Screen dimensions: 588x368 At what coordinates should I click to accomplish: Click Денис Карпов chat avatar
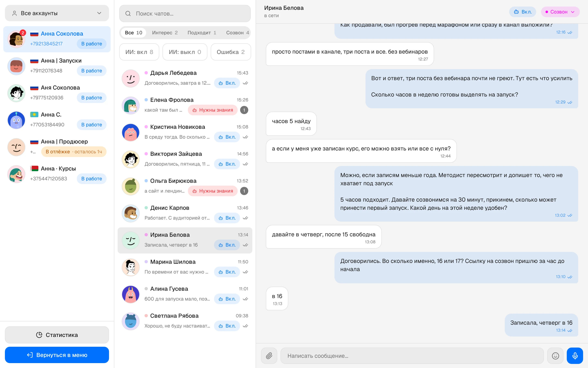click(131, 213)
